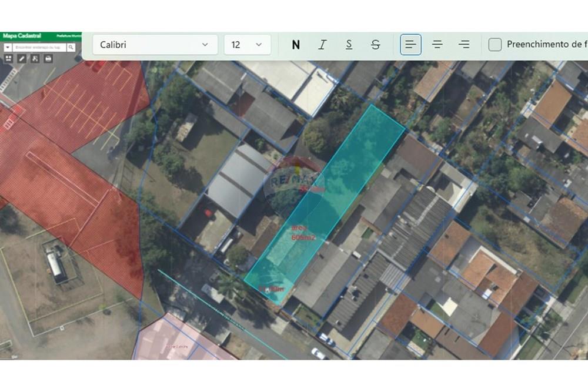Image resolution: width=588 pixels, height=392 pixels.
Task: Click the map search magnifier icon
Action: coord(71,47)
